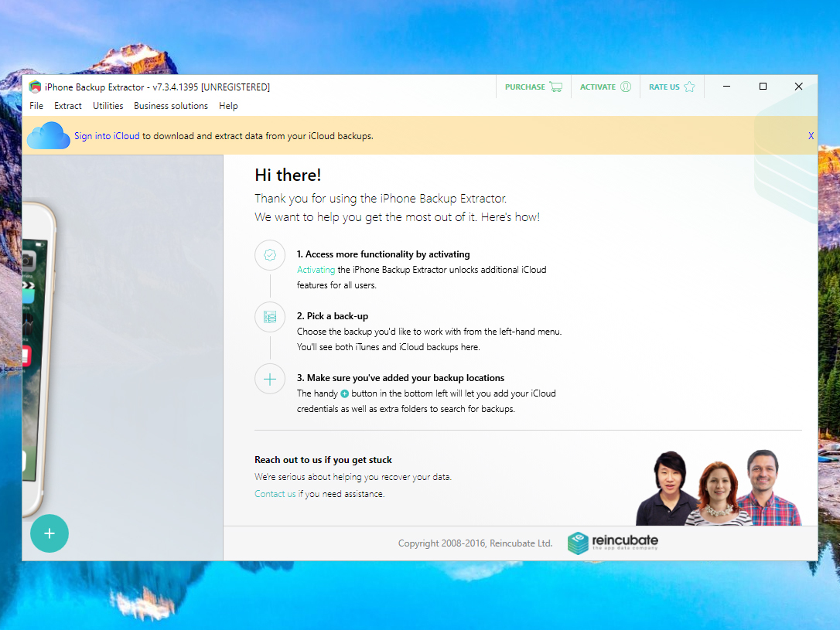This screenshot has width=840, height=630.
Task: Click the 'Hi there!' heading
Action: pos(288,175)
